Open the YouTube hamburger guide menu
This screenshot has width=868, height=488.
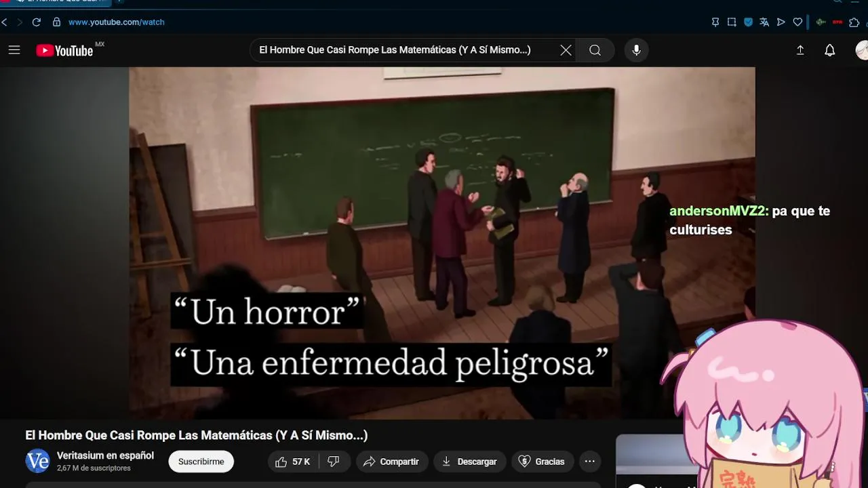pyautogui.click(x=14, y=50)
